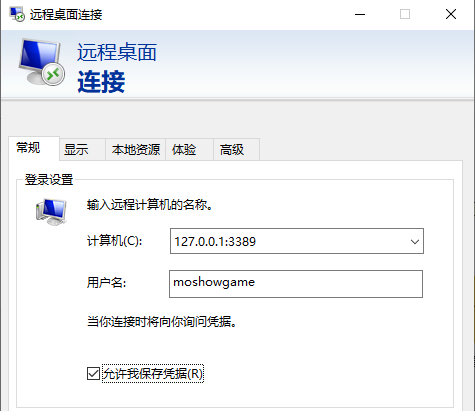Click the 登录设置 group label
475x411 pixels.
click(x=49, y=180)
